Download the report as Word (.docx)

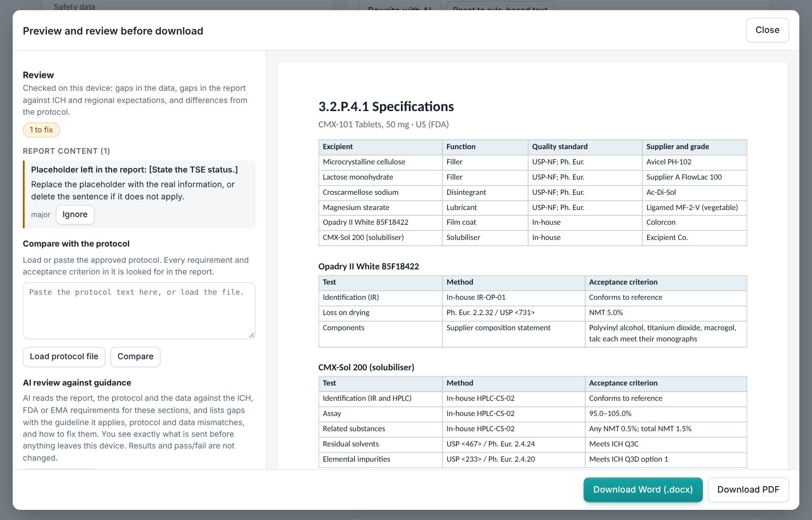(x=643, y=490)
